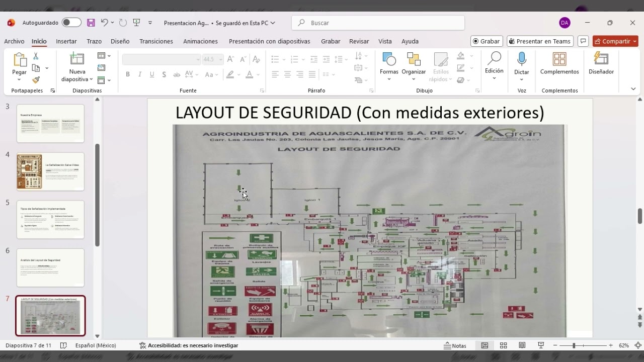Toggle the Notas pane

(x=455, y=345)
